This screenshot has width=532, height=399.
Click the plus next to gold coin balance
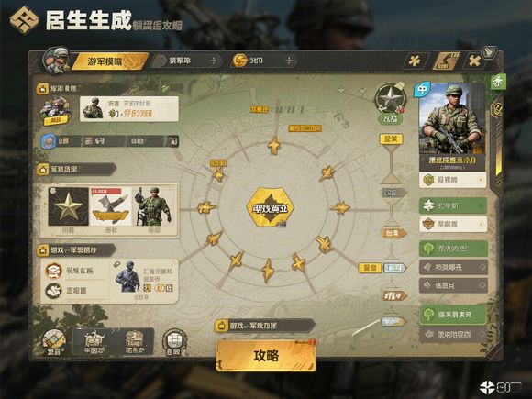tap(289, 61)
